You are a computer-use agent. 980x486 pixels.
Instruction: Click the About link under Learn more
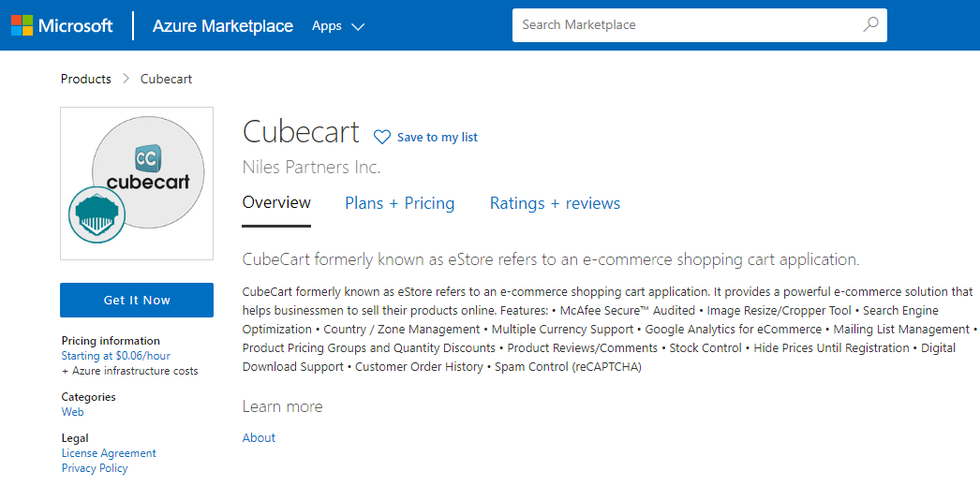click(259, 438)
